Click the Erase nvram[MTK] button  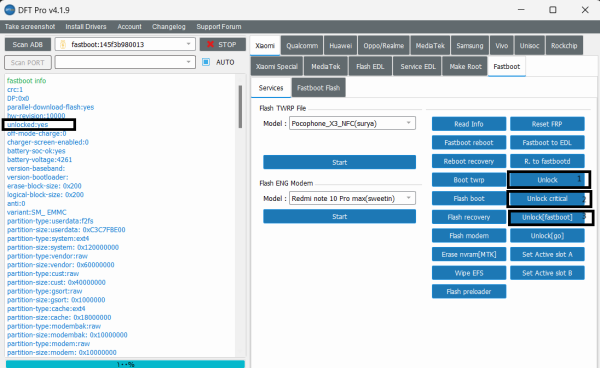coord(469,254)
